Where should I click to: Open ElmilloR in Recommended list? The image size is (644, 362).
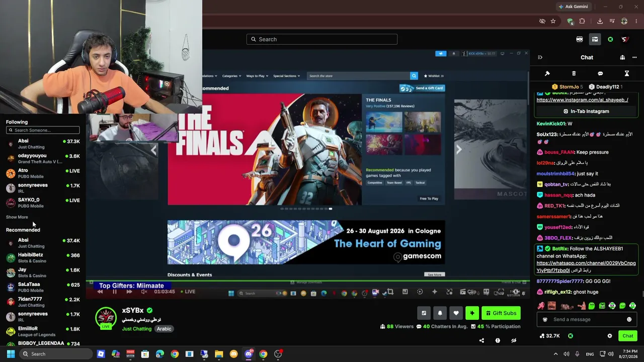(43, 331)
